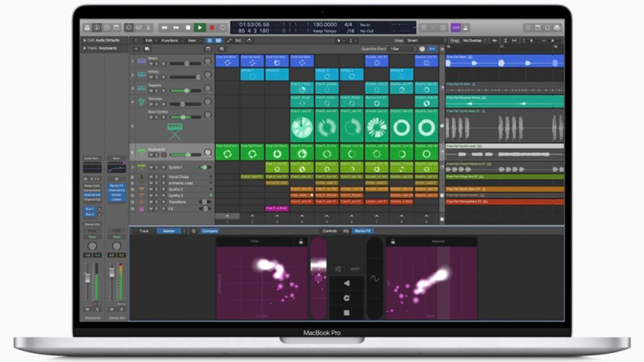Click the Compare button near Master
The width and height of the screenshot is (644, 362).
[x=209, y=231]
